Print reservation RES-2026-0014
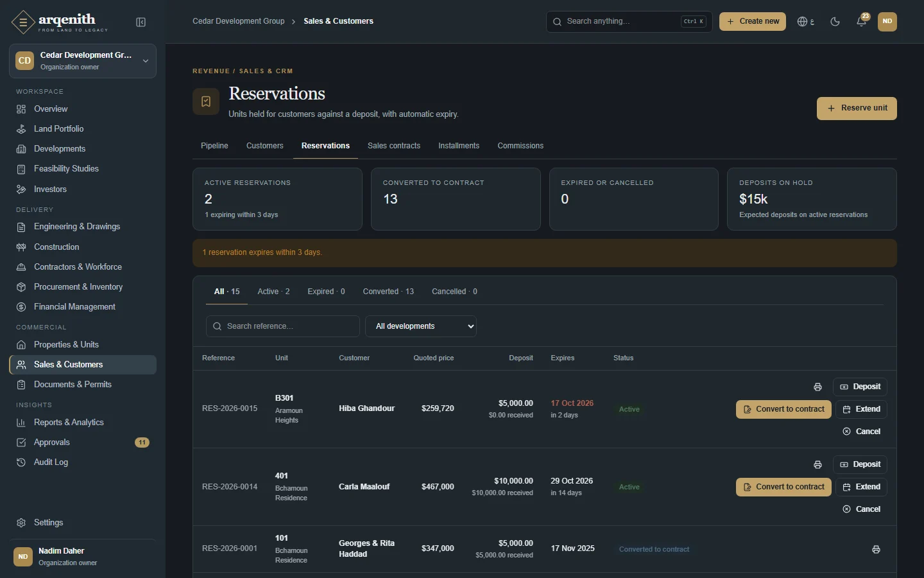Screen dimensions: 924x578 pyautogui.click(x=817, y=464)
